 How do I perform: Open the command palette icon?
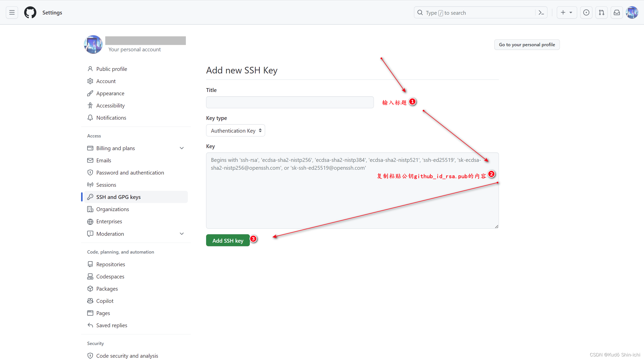(541, 12)
